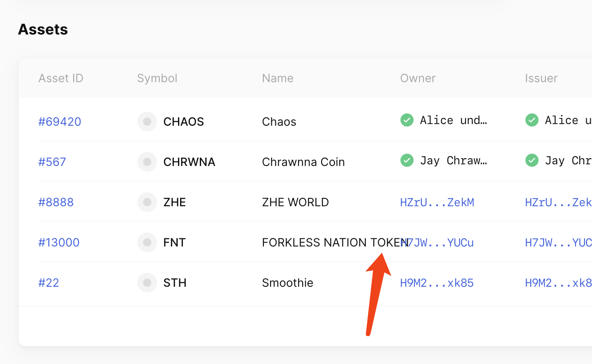Open owner address H9M2...xk85
Screen dimensions: 592x364
tap(437, 283)
